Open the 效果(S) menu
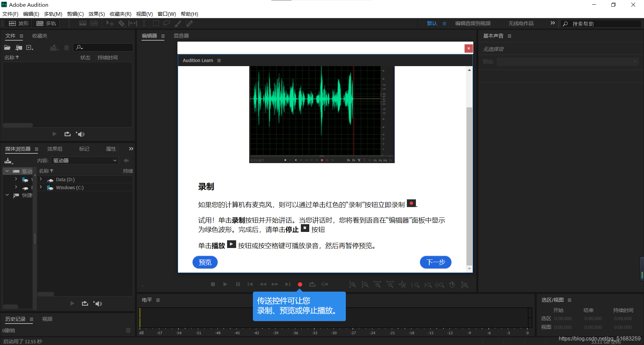 [97, 14]
